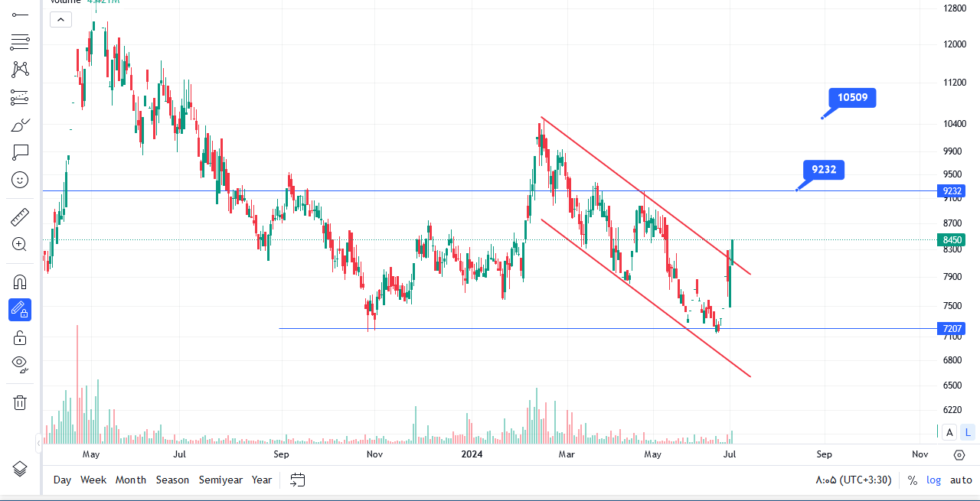
Task: Open the go to date calendar
Action: click(x=298, y=480)
